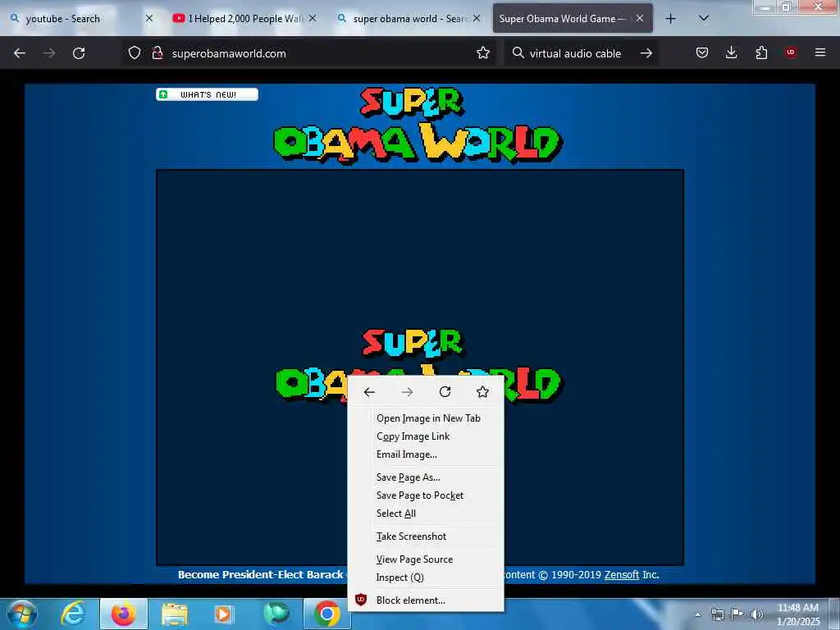Open the Zensoft link in footer
The image size is (840, 630).
[x=622, y=575]
